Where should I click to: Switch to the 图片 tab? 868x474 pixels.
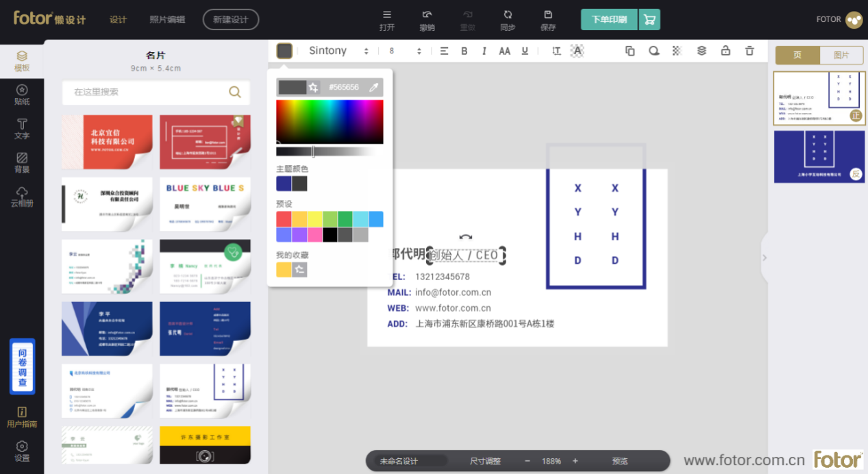[x=841, y=55]
